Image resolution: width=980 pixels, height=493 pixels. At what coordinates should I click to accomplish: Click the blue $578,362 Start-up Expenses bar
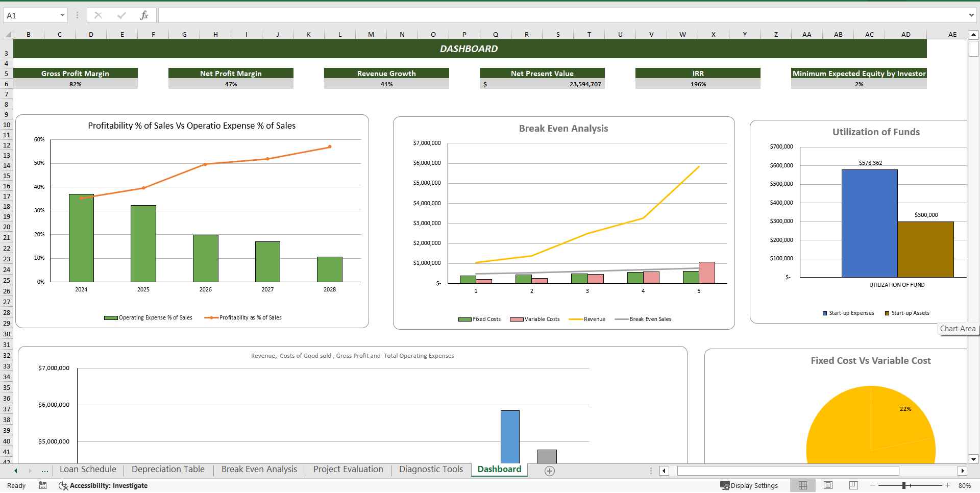(x=869, y=224)
